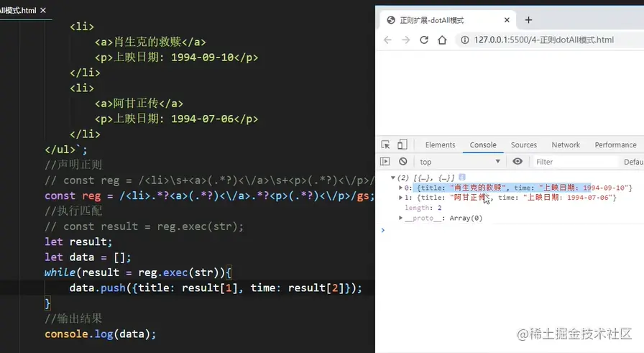Activate the DevTools inspect element picker
This screenshot has height=353, width=644.
coord(385,145)
